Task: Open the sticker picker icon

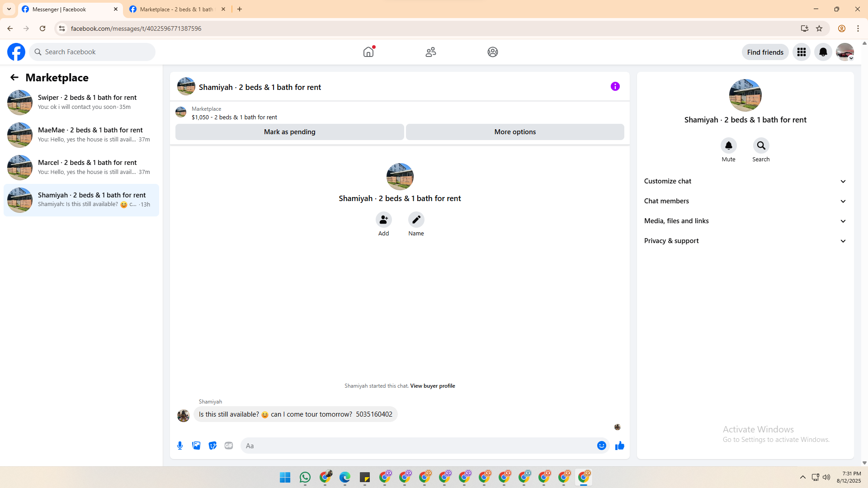Action: (x=212, y=446)
